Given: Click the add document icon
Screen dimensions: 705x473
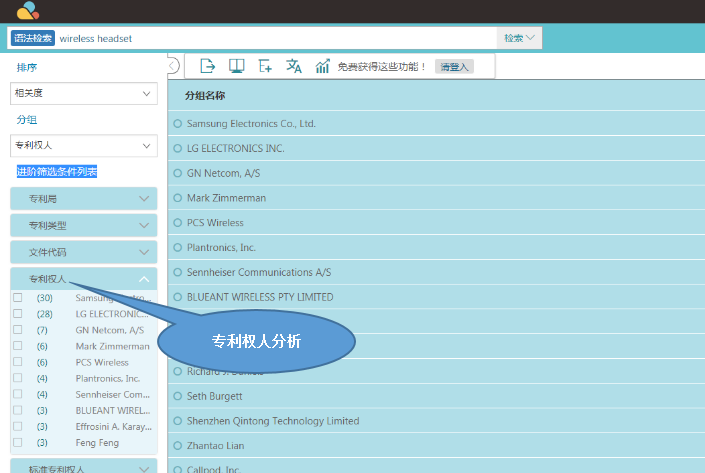Looking at the screenshot, I should [265, 66].
